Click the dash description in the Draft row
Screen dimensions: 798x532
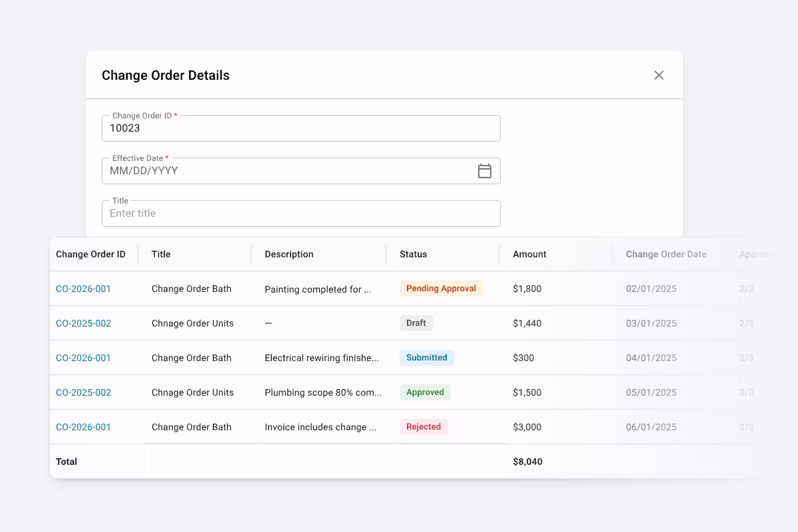coord(269,323)
